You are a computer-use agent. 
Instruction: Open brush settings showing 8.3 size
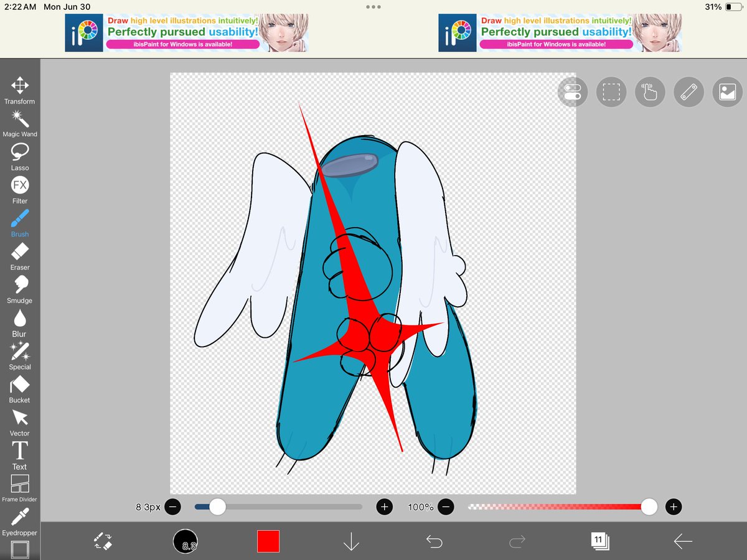tap(186, 541)
